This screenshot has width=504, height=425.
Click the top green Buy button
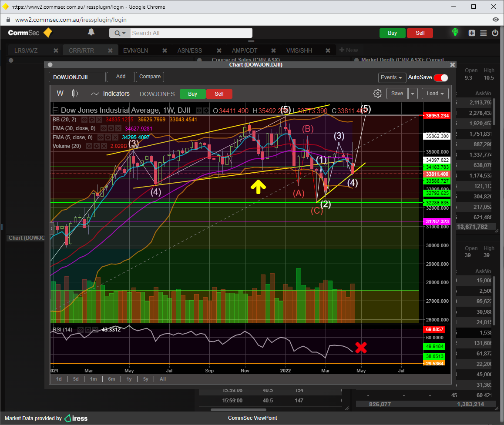(392, 33)
